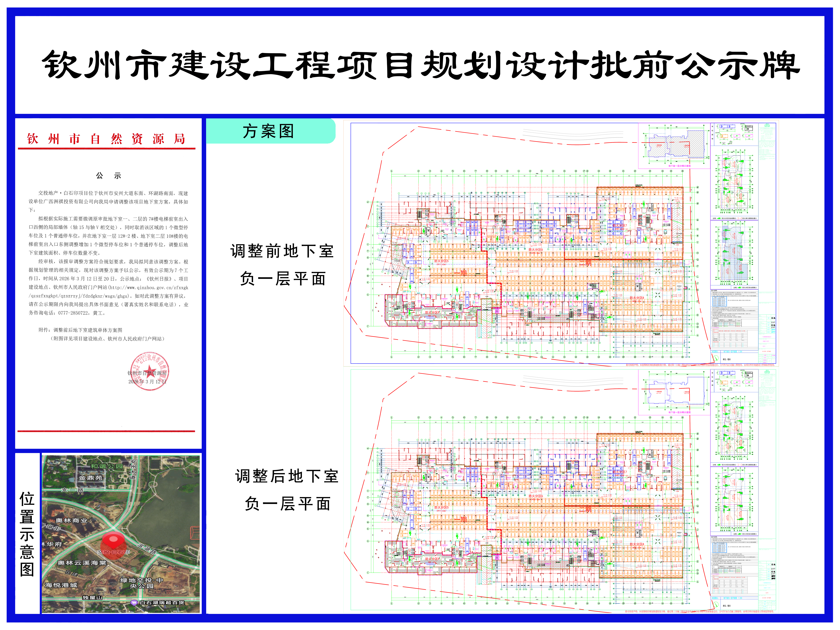Click the green design company logo in the upper drawing
Image resolution: width=840 pixels, height=630 pixels.
point(767,125)
